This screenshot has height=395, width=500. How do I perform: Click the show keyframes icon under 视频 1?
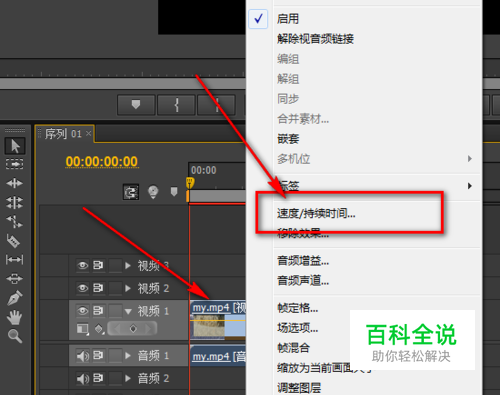click(99, 329)
